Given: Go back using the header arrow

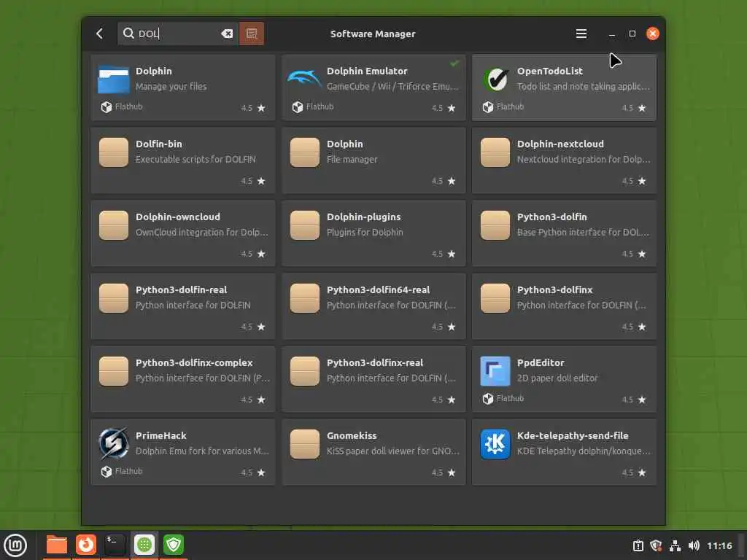Looking at the screenshot, I should [99, 34].
